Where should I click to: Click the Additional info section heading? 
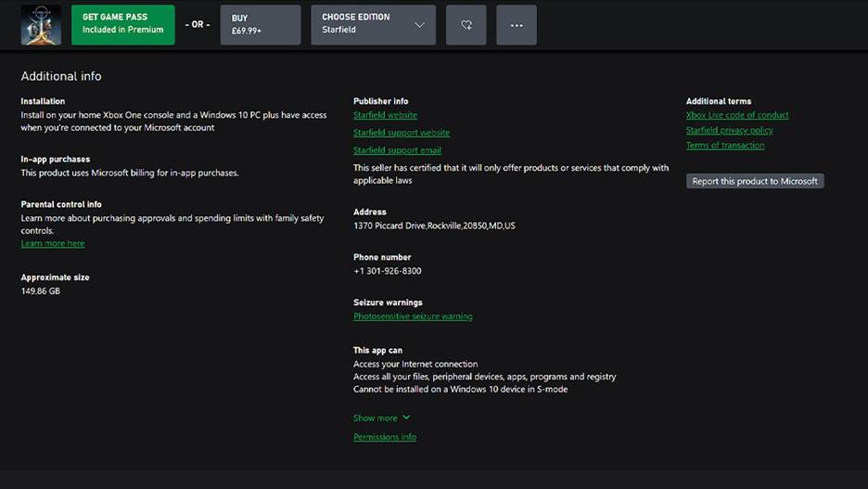(61, 76)
